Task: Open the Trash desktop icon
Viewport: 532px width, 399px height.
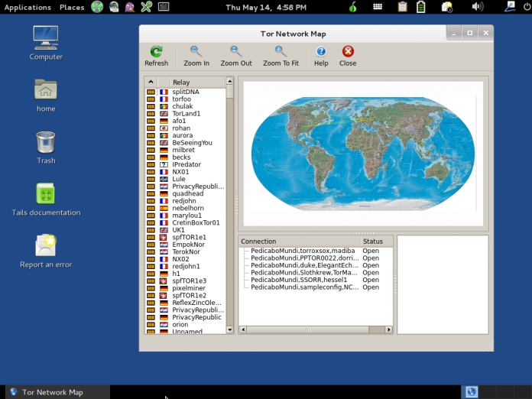Action: click(x=46, y=142)
